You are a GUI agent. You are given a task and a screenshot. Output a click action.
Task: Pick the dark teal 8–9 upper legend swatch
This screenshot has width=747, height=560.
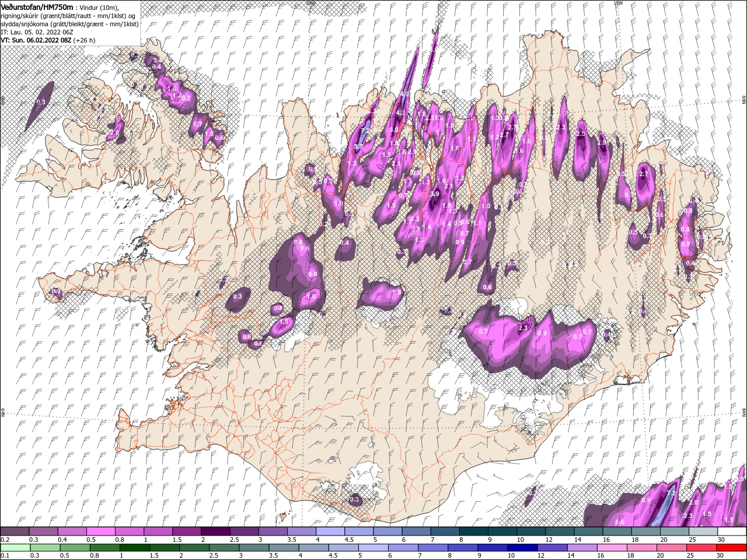click(473, 531)
